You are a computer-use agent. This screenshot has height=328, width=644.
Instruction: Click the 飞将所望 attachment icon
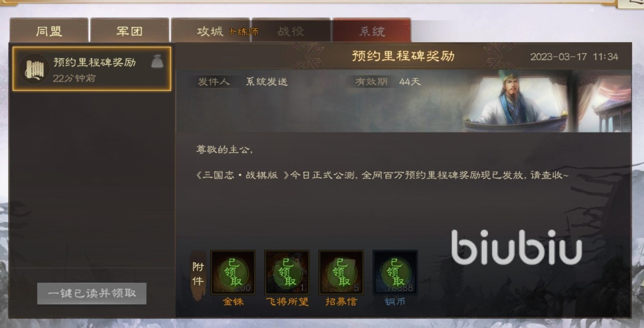tap(287, 272)
